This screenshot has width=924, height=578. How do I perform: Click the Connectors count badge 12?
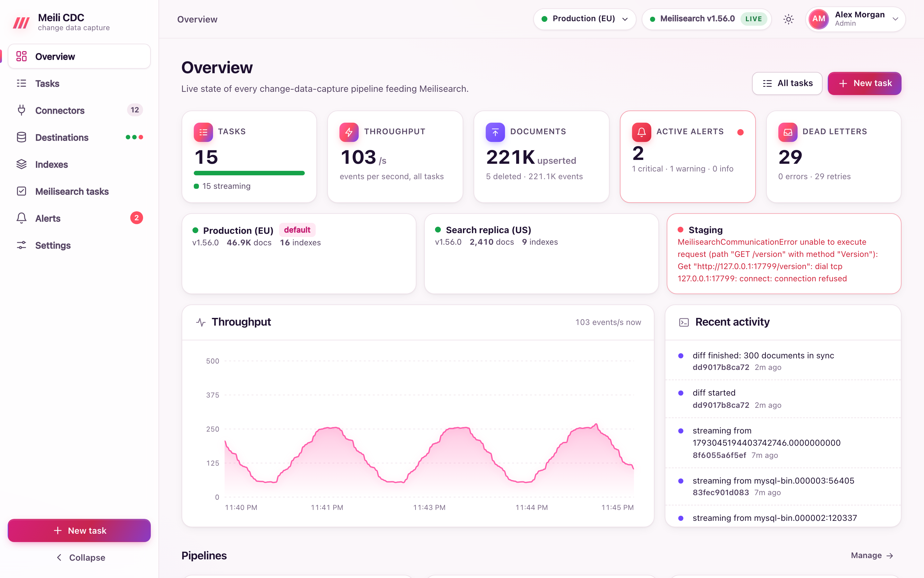pyautogui.click(x=135, y=110)
